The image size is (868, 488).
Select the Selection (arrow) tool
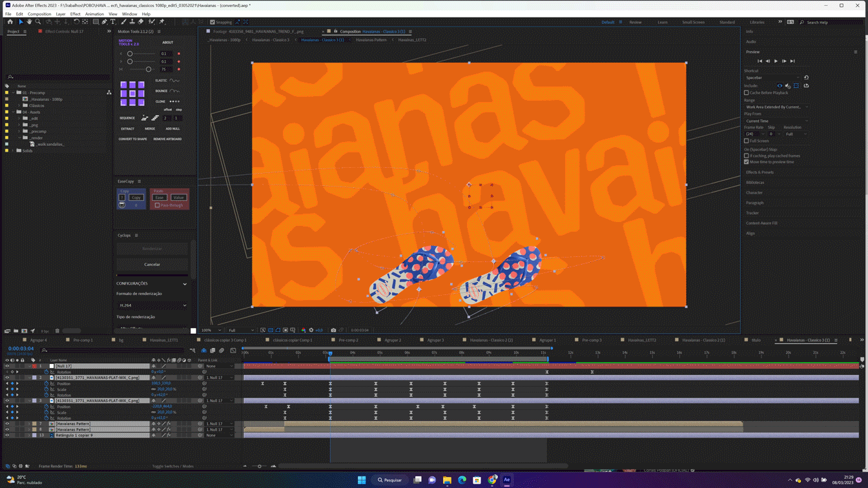click(21, 22)
